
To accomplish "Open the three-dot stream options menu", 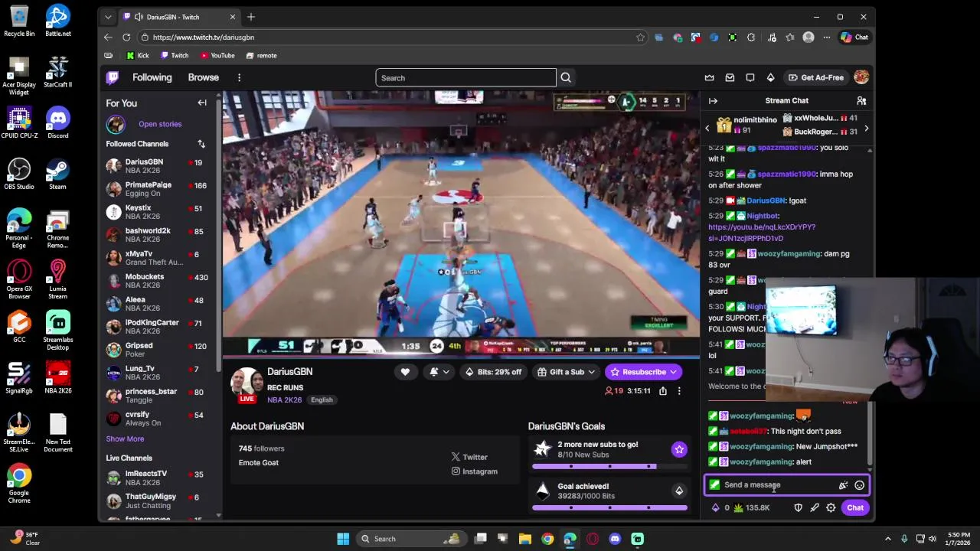I will pyautogui.click(x=678, y=391).
